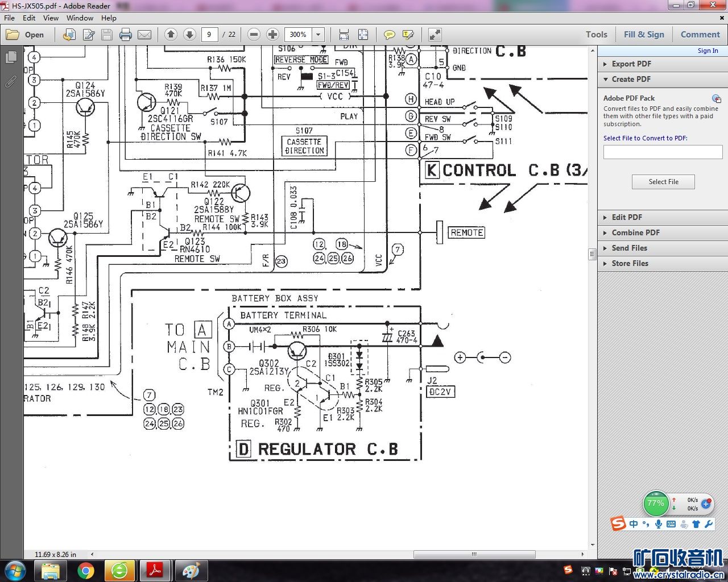Click the blue plus on speed widget

[706, 504]
